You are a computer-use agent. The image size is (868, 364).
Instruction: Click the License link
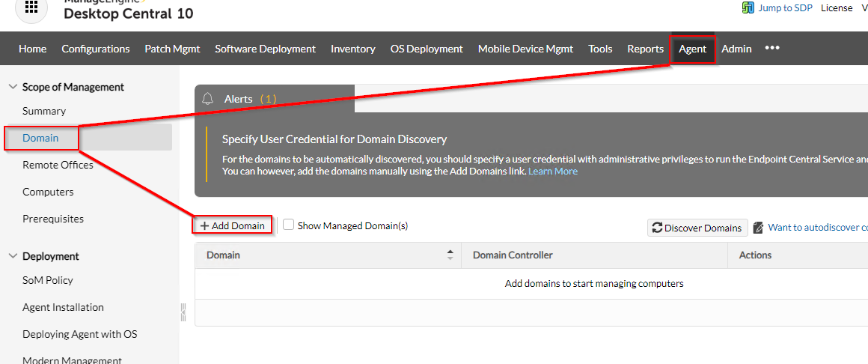[837, 7]
